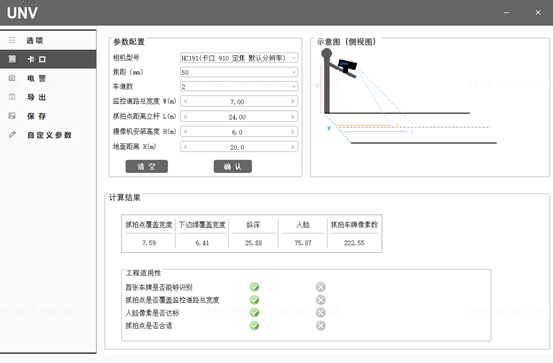Viewport: 553px width, 363px height.
Task: Click the 清空 button
Action: (147, 167)
